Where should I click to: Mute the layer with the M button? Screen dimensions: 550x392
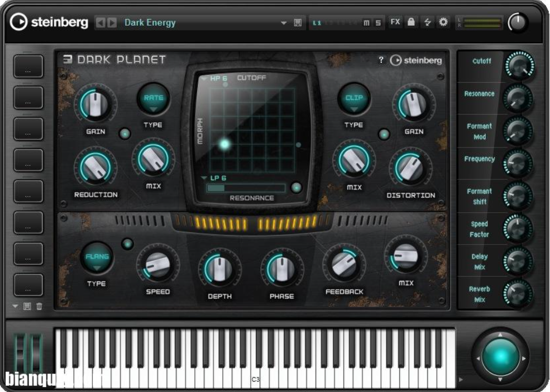[x=366, y=23]
